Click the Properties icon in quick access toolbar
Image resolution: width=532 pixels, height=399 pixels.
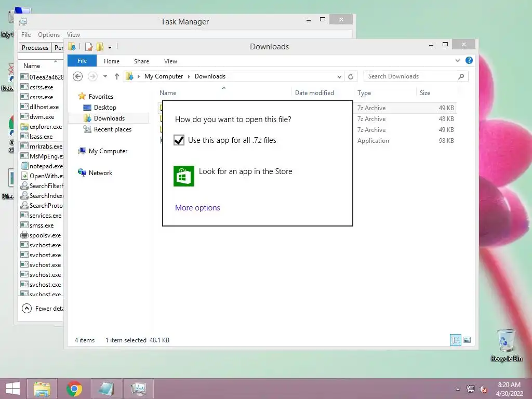88,47
